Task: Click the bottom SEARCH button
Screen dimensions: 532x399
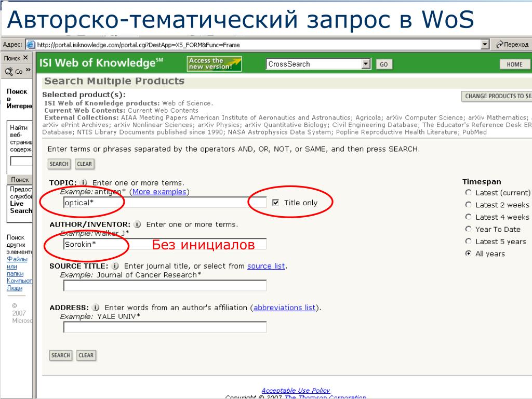Action: [x=61, y=355]
